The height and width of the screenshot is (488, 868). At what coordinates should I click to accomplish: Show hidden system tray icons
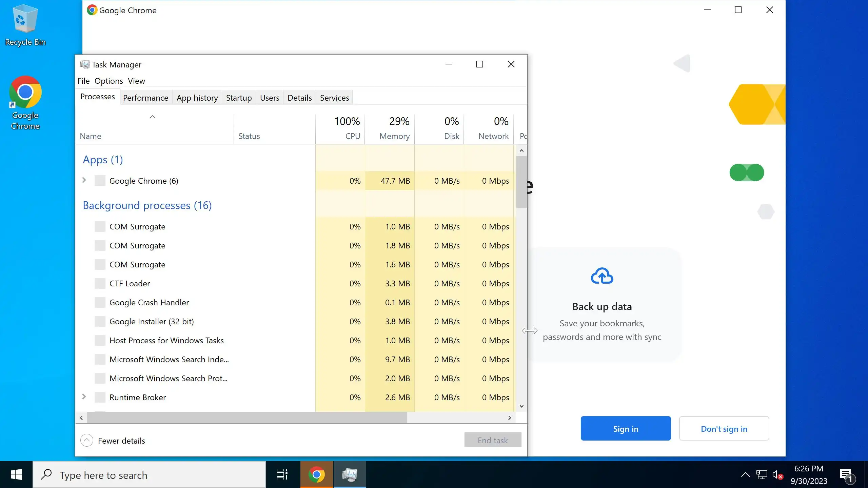click(x=745, y=475)
